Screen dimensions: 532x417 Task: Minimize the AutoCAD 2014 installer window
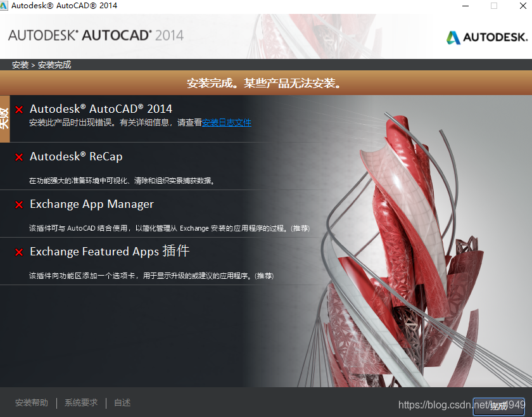coord(465,6)
